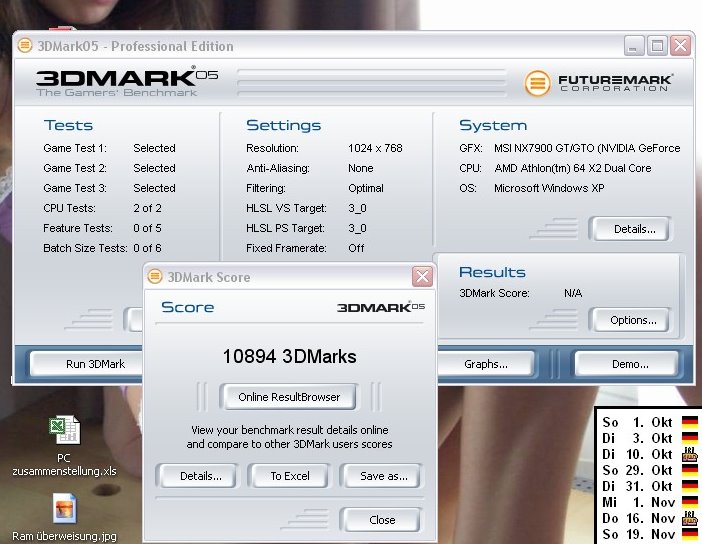Click 3DMark Score value N/A
The height and width of the screenshot is (544, 702).
point(573,293)
